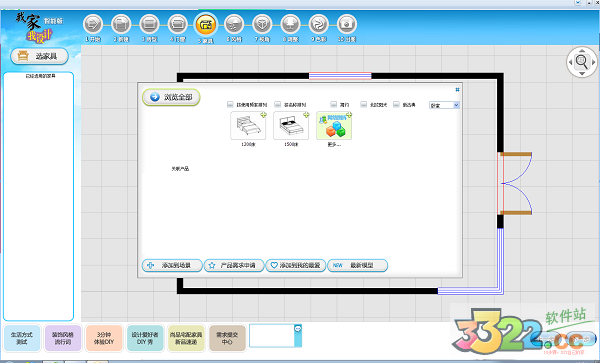Go to step 1 开始 icon
The height and width of the screenshot is (363, 600).
(x=93, y=24)
